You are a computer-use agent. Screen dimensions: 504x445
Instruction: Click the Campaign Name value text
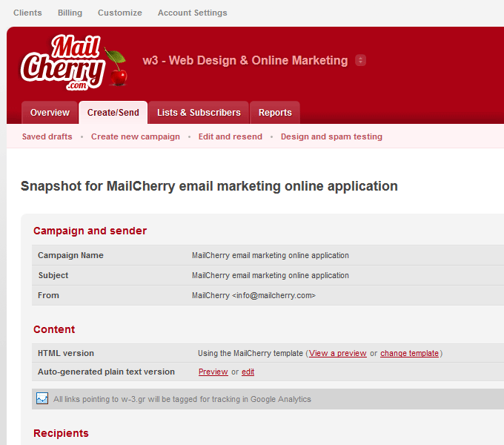click(271, 255)
